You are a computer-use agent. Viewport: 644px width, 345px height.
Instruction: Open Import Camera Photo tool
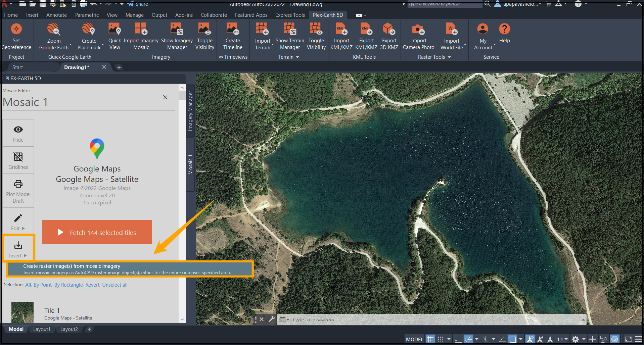pyautogui.click(x=418, y=35)
